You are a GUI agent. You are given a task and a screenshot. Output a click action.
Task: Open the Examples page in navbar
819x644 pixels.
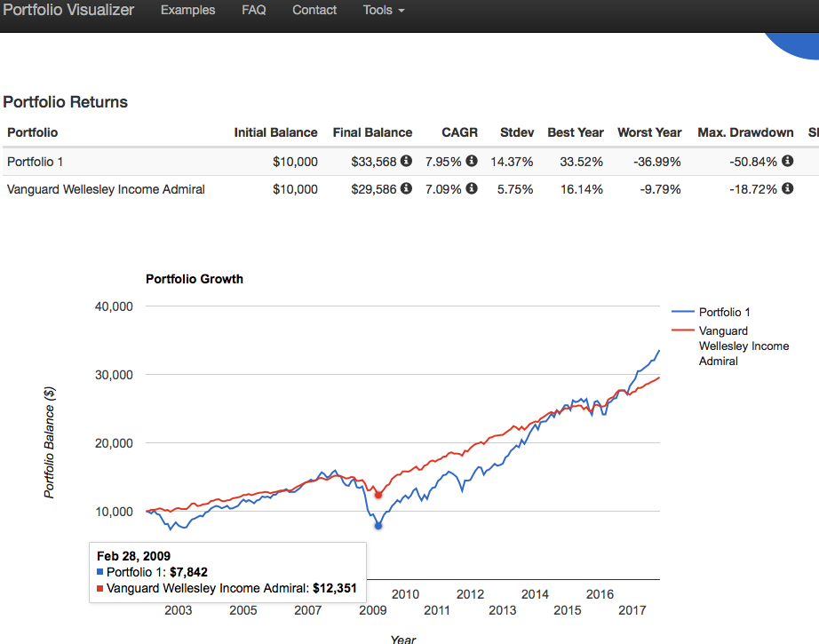click(x=187, y=11)
